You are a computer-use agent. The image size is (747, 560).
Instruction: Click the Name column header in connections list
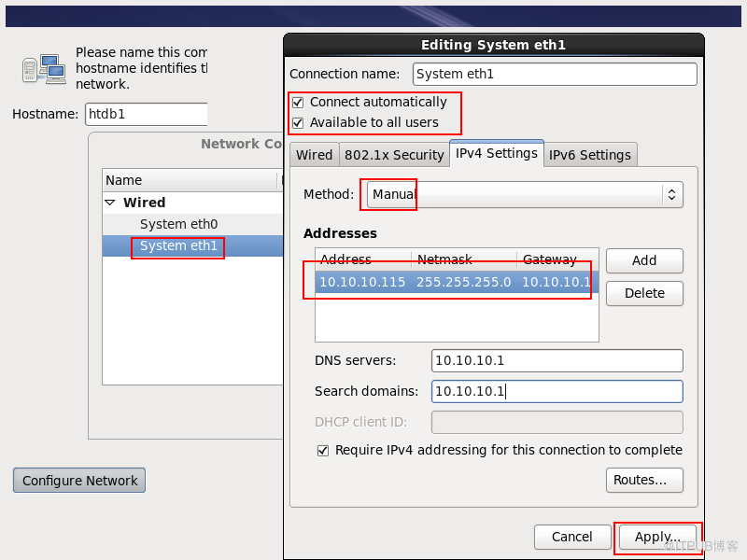coord(190,180)
